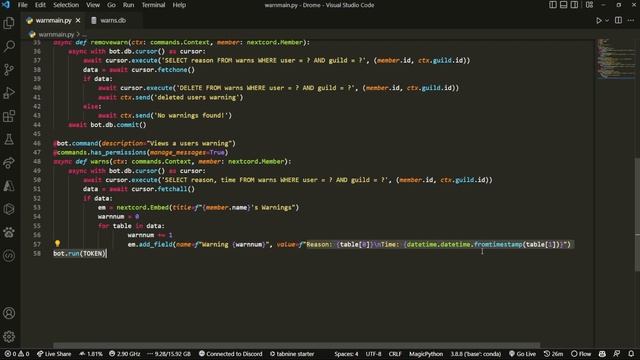Click tabnine starter in status bar
Screen dimensions: 640x360
pyautogui.click(x=292, y=354)
